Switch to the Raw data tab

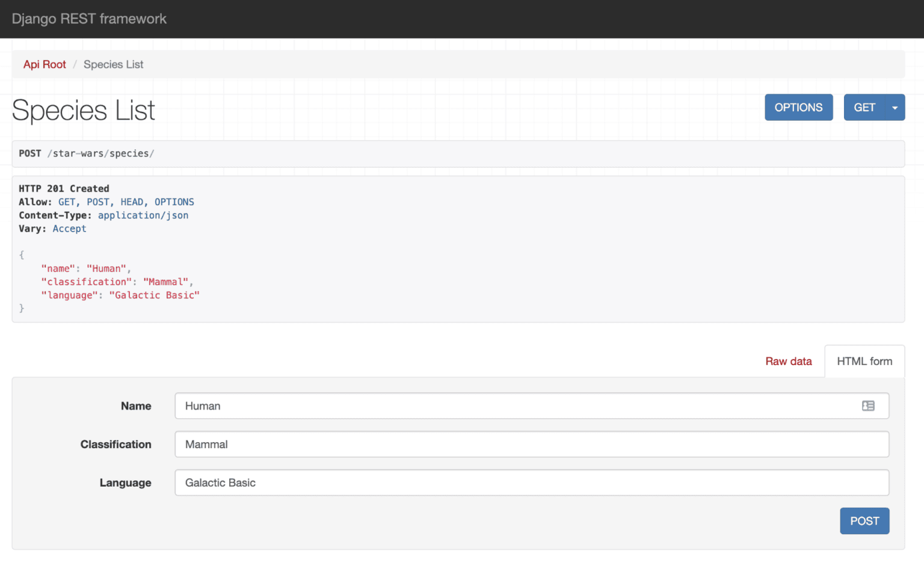click(x=788, y=361)
